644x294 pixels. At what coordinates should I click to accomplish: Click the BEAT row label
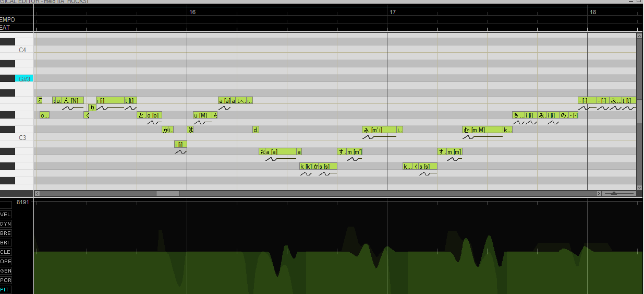(5, 28)
